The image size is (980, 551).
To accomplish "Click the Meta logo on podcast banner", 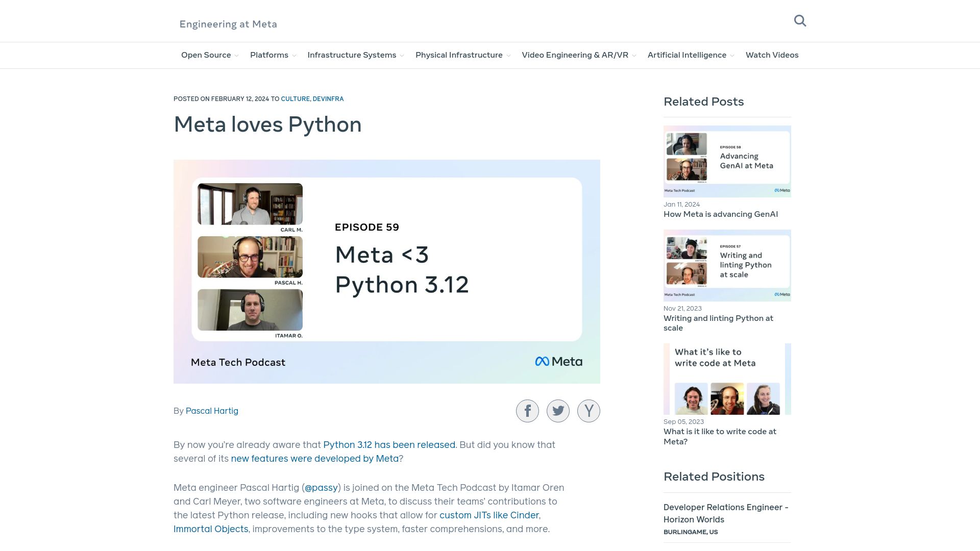I will click(x=558, y=362).
